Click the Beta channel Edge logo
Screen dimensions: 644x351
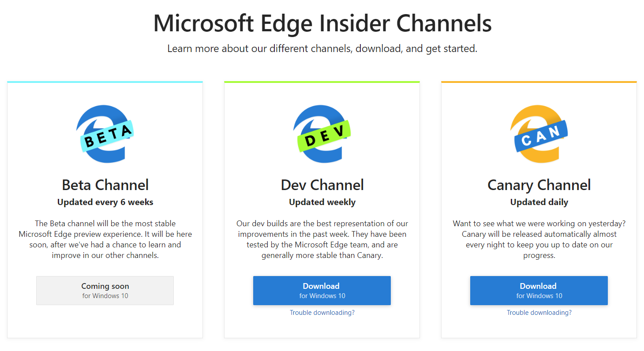coord(105,134)
